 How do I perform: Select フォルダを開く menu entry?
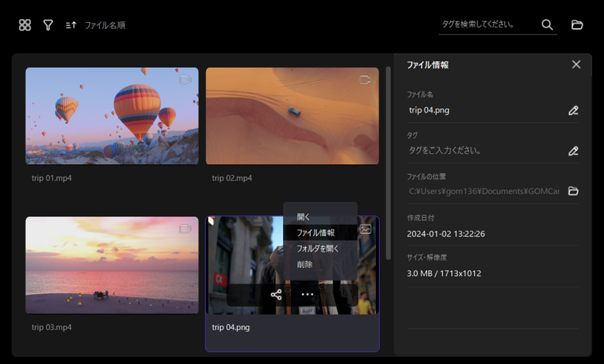point(318,248)
